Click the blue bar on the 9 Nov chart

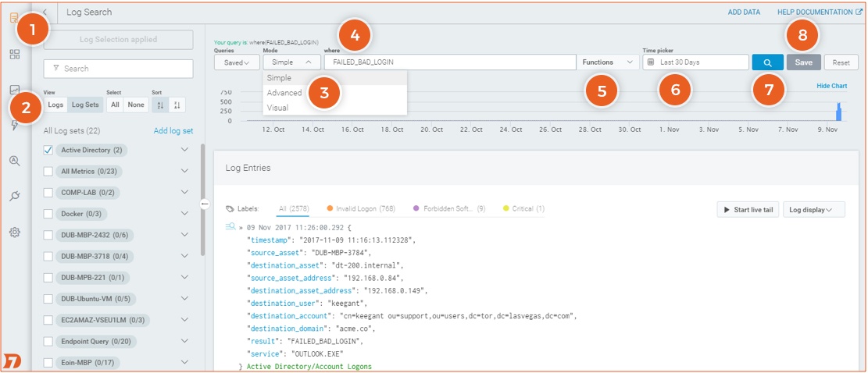839,113
